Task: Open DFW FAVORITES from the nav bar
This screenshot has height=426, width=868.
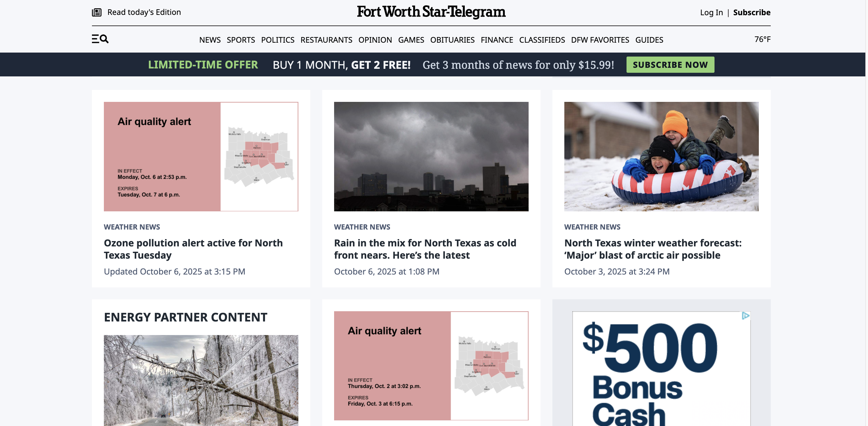Action: tap(599, 40)
